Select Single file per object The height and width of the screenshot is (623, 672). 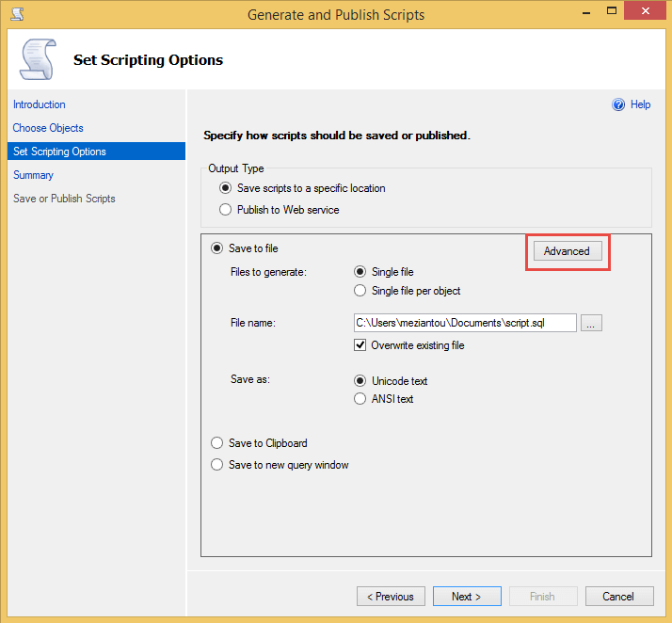click(360, 291)
